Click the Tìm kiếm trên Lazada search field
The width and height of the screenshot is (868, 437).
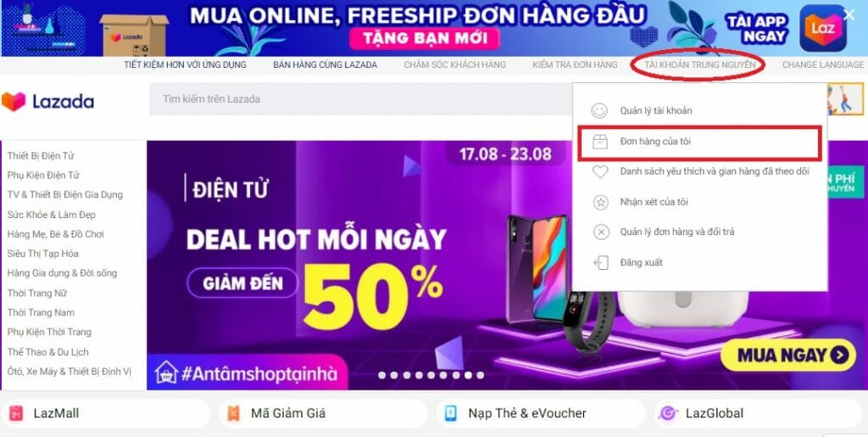click(x=359, y=99)
